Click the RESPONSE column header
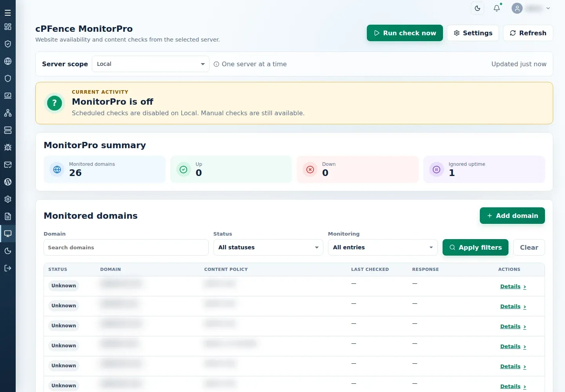The height and width of the screenshot is (392, 565). (425, 269)
